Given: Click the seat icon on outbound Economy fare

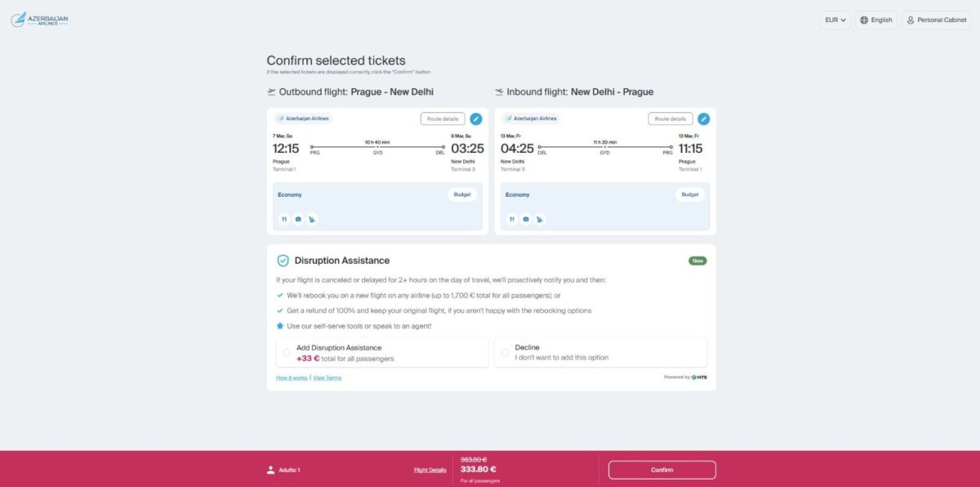Looking at the screenshot, I should 312,219.
